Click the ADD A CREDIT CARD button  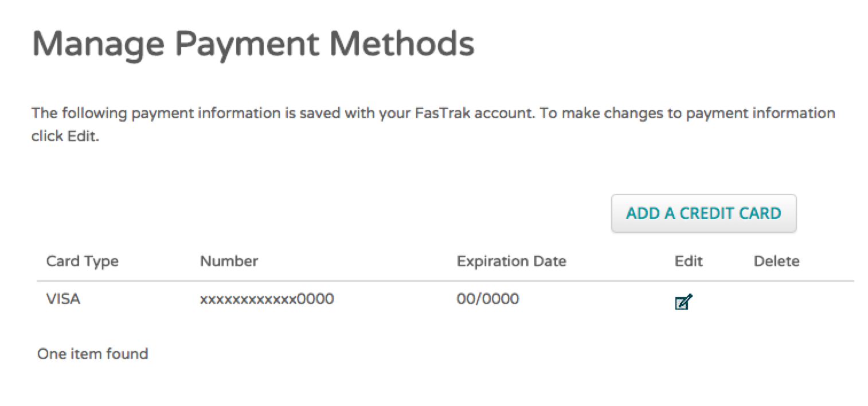click(703, 213)
